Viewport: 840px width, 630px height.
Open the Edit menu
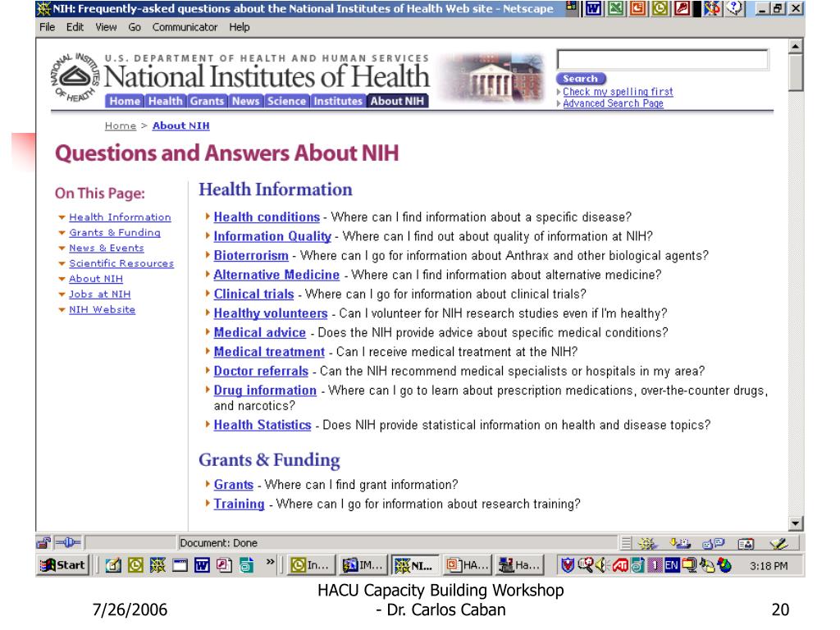(75, 27)
